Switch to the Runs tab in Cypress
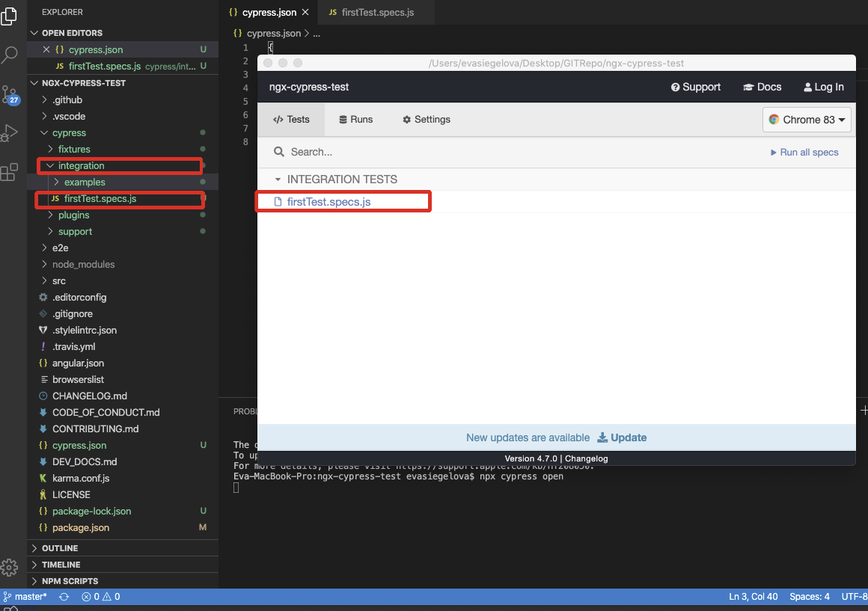The image size is (868, 611). point(355,120)
